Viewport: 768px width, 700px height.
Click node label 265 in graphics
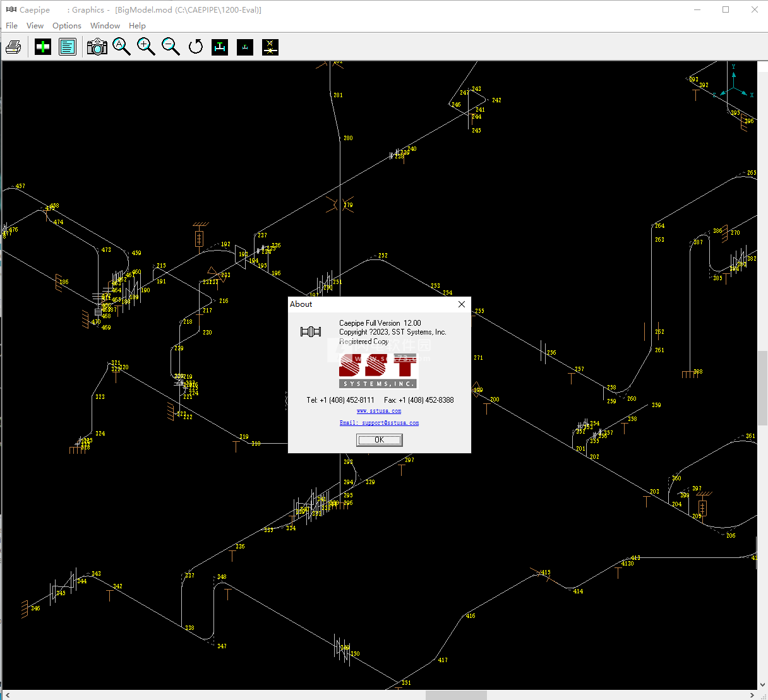point(752,173)
